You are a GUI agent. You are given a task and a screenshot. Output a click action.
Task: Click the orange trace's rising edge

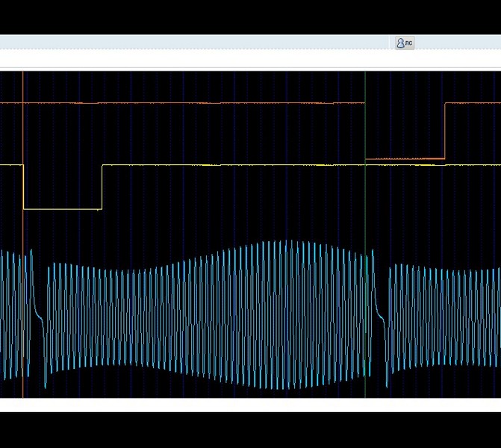point(445,131)
